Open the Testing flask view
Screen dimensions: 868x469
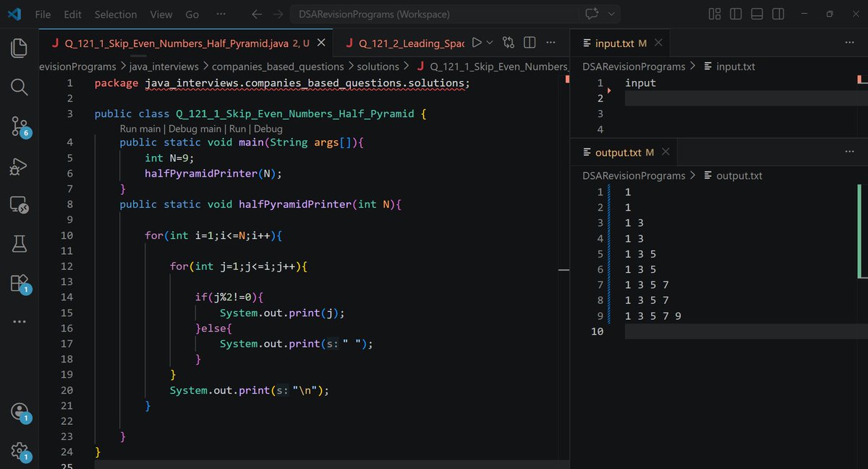[20, 244]
